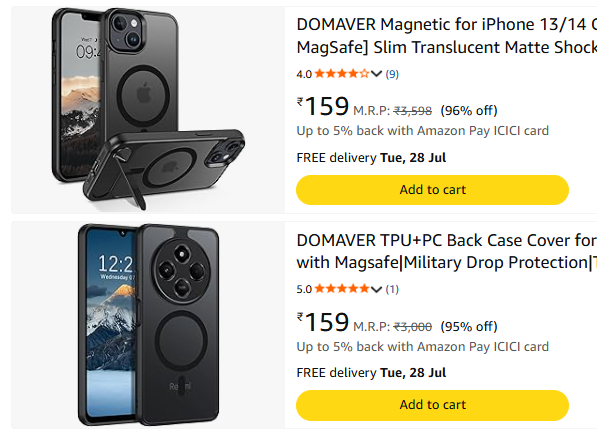
Task: Click the struck-through M.R.P ₹3,000
Action: click(x=412, y=327)
